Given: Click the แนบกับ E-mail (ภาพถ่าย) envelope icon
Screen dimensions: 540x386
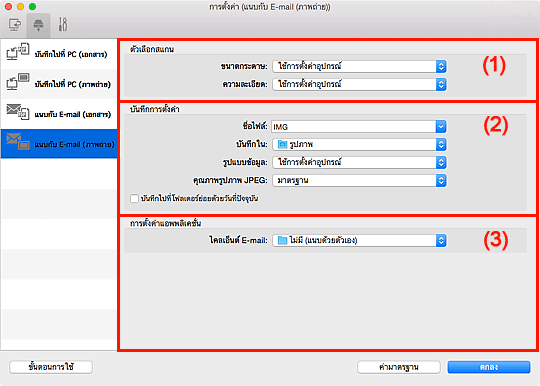Looking at the screenshot, I should click(18, 142).
